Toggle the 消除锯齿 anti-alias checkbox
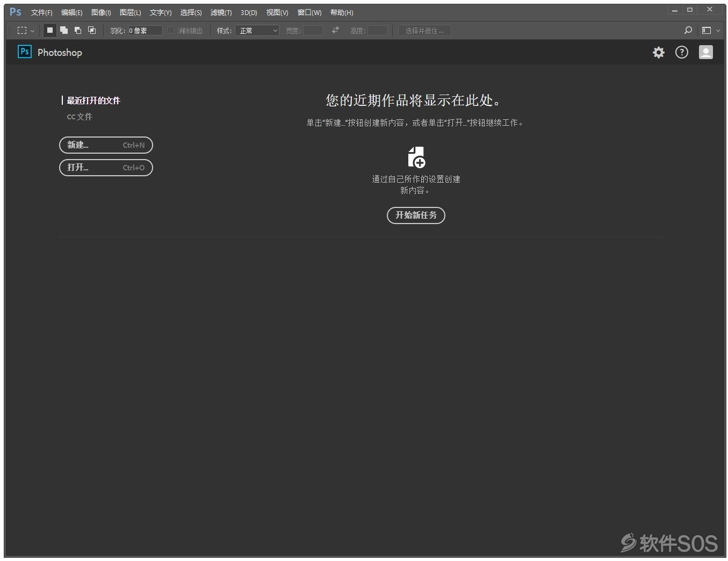Image resolution: width=728 pixels, height=561 pixels. pyautogui.click(x=171, y=31)
